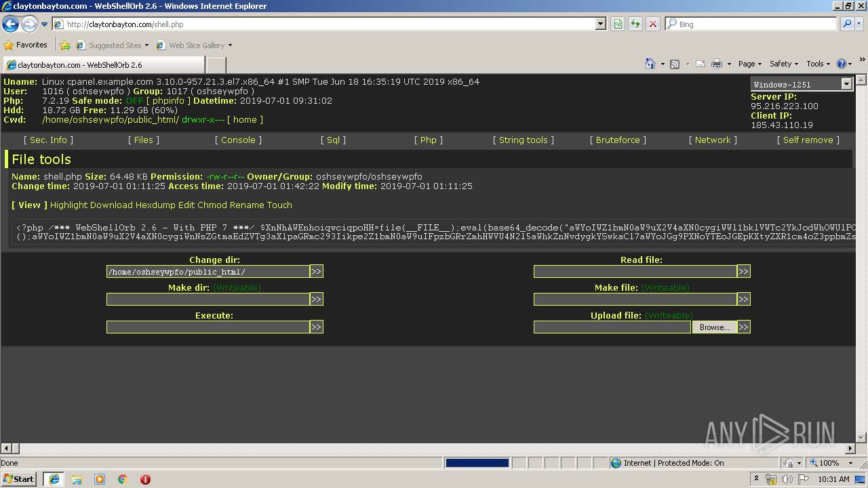The height and width of the screenshot is (488, 868).
Task: Open the Help question mark menu
Action: 844,64
